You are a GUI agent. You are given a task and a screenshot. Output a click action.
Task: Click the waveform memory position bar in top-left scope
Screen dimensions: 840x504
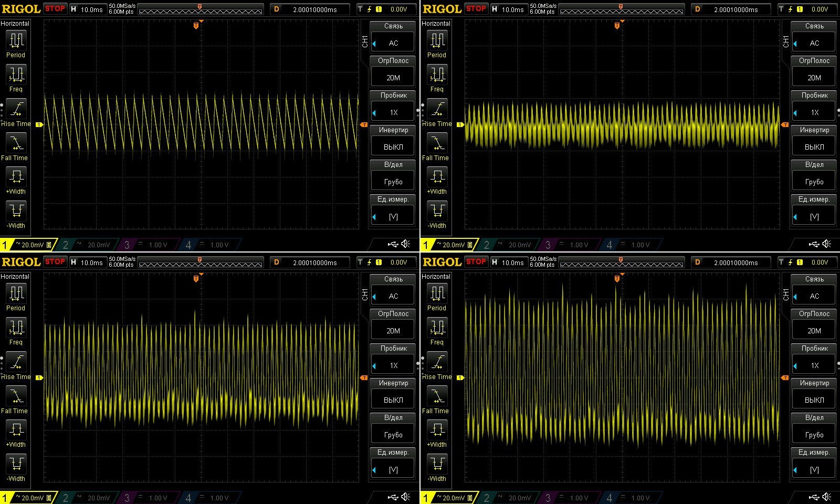click(200, 9)
